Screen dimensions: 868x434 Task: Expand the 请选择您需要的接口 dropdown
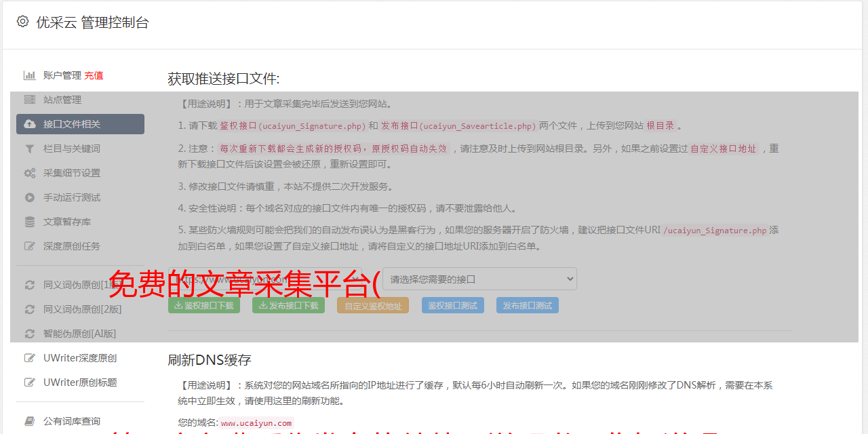479,279
